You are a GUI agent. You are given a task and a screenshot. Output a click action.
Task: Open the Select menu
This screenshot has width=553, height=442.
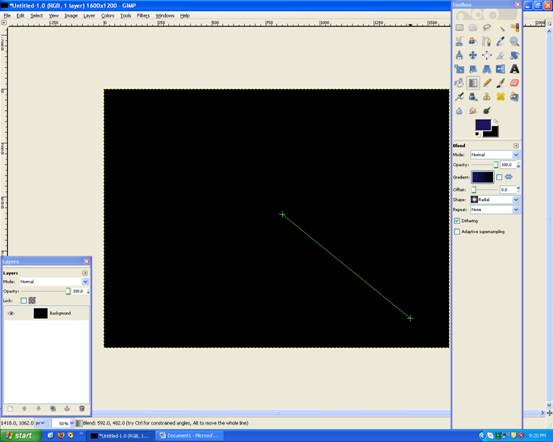pos(36,16)
